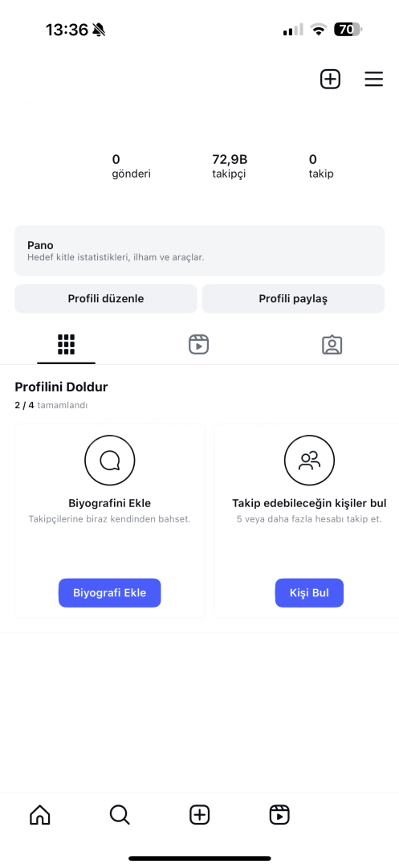The width and height of the screenshot is (399, 868).
Task: Tap the Profili düzenle button
Action: (105, 299)
